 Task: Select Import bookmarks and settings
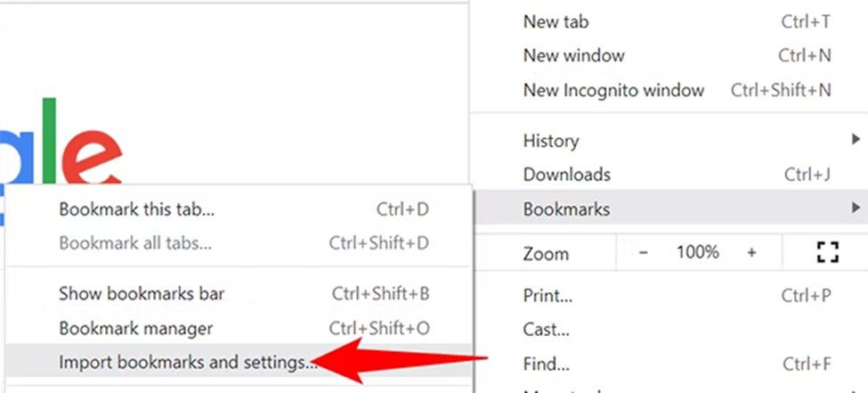(x=187, y=362)
